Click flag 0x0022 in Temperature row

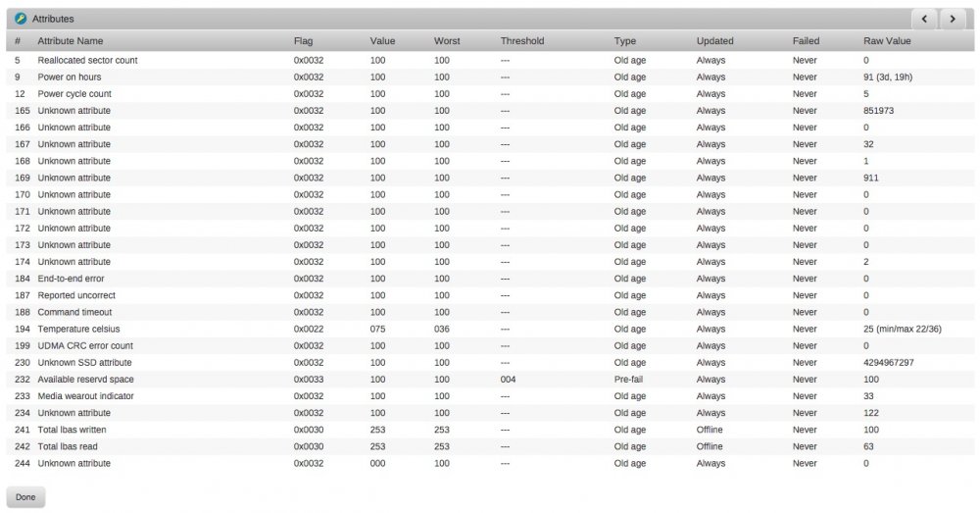(x=309, y=329)
